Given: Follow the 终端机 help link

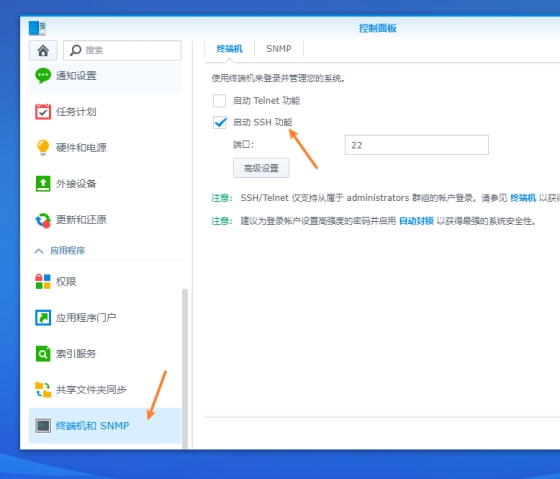Looking at the screenshot, I should click(523, 198).
